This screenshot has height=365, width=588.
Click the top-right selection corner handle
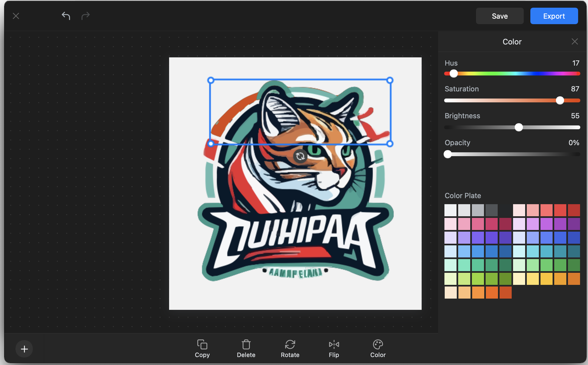click(x=390, y=80)
